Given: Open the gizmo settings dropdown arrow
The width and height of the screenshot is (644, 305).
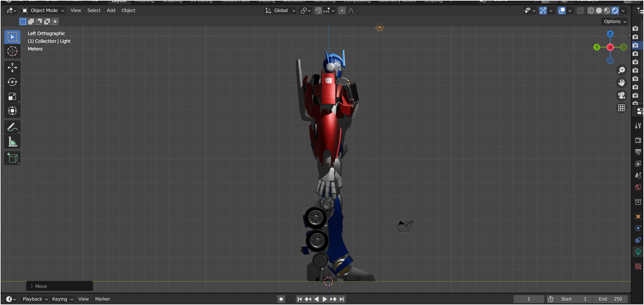Looking at the screenshot, I should (x=551, y=11).
